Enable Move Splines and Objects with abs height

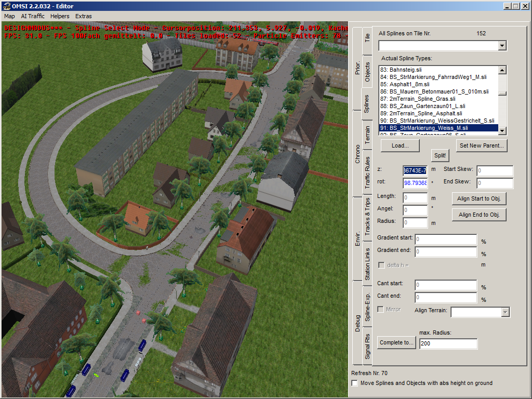(x=355, y=383)
